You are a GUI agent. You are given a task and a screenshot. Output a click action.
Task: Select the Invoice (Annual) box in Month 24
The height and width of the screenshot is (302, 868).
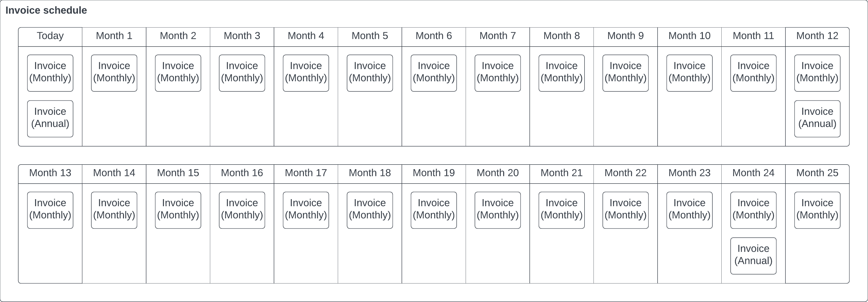click(x=754, y=256)
